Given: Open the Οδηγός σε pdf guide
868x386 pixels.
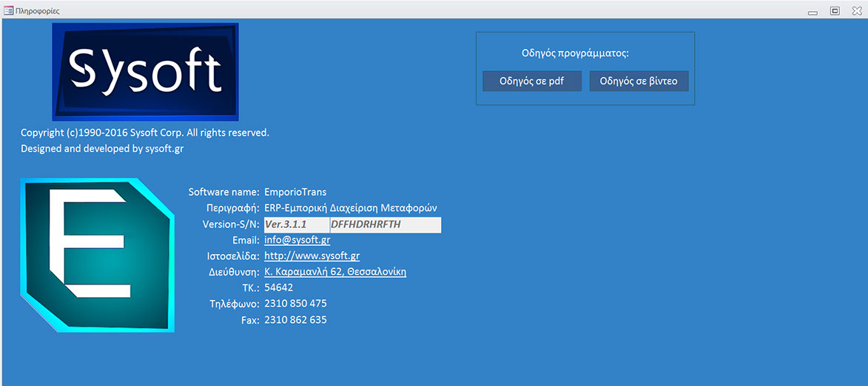Looking at the screenshot, I should [x=531, y=81].
